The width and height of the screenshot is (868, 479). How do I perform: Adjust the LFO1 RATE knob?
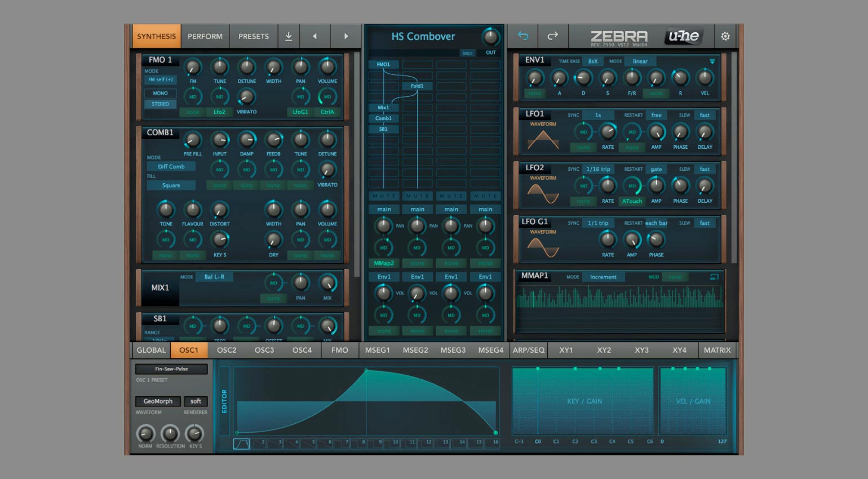(608, 132)
